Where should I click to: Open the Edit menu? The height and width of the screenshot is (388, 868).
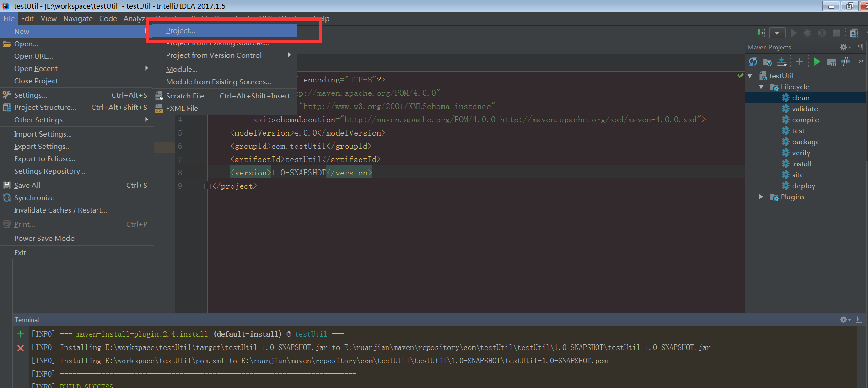[27, 18]
